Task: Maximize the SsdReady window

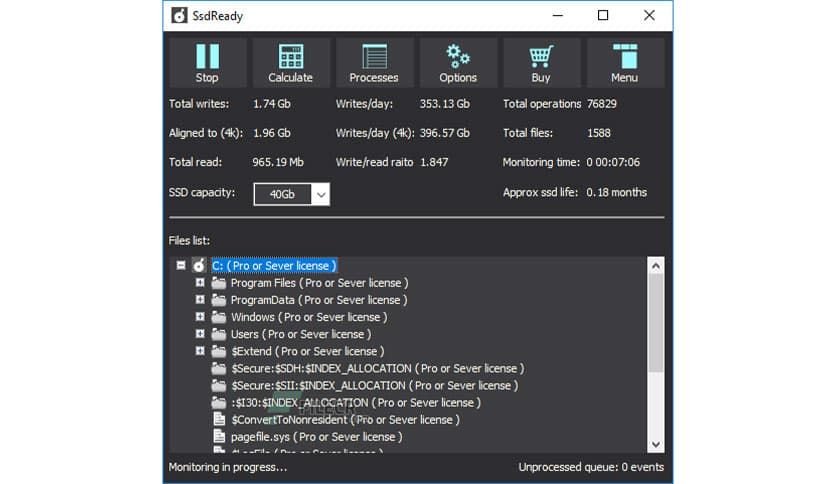Action: pyautogui.click(x=603, y=15)
